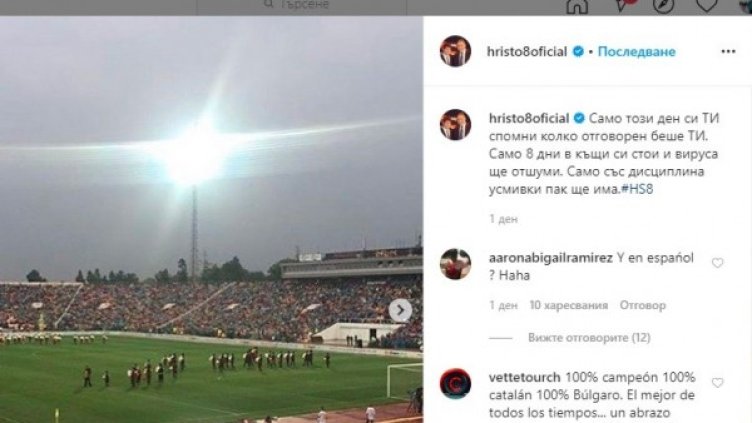Open the three-dot post options menu

click(728, 51)
